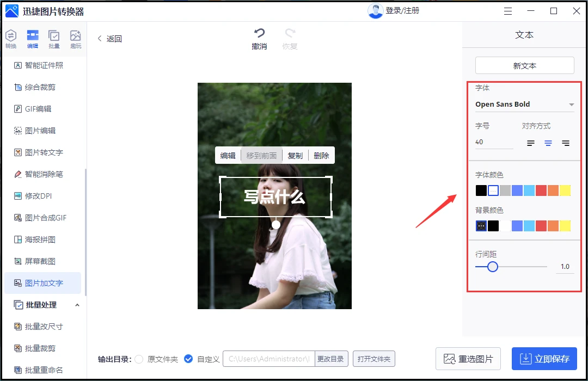The height and width of the screenshot is (381, 588).
Task: Open 综合裁剪 in the sidebar
Action: [x=43, y=87]
